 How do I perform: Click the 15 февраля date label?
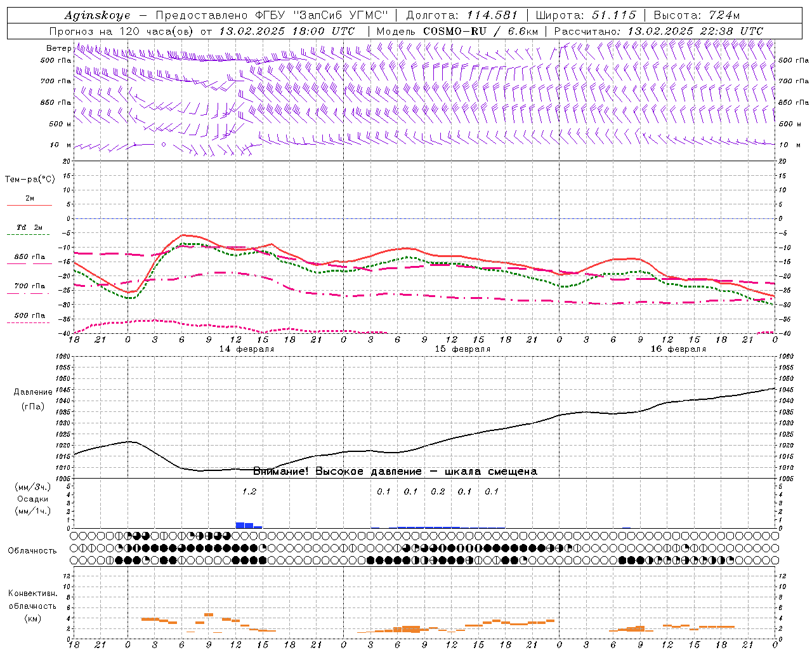click(462, 349)
